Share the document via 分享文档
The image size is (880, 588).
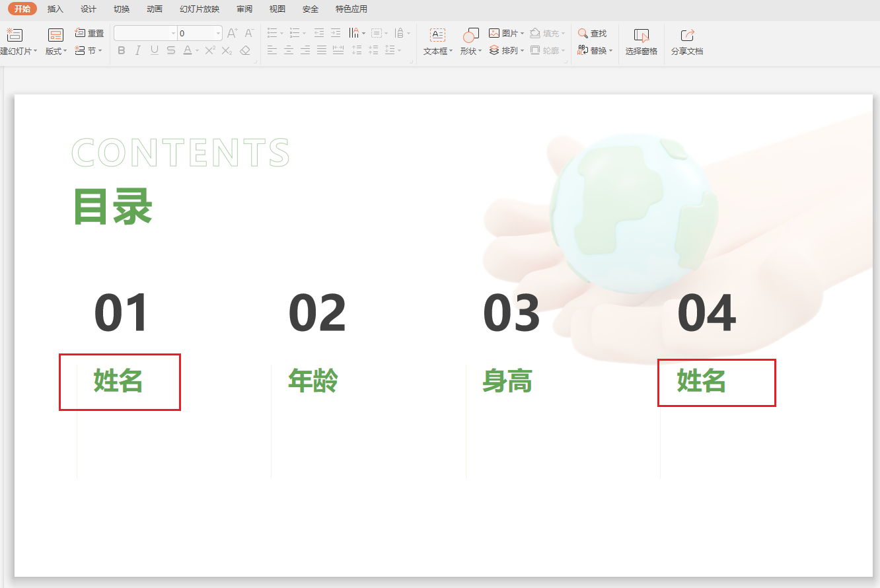click(x=686, y=41)
